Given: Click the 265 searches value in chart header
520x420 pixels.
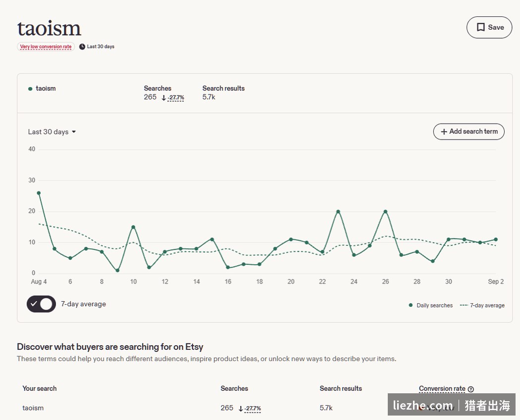Looking at the screenshot, I should (x=150, y=97).
